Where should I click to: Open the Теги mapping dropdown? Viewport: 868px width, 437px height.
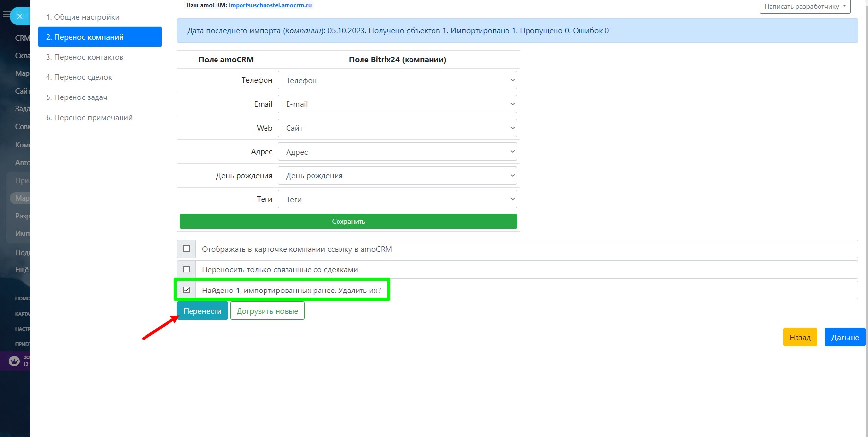(397, 199)
